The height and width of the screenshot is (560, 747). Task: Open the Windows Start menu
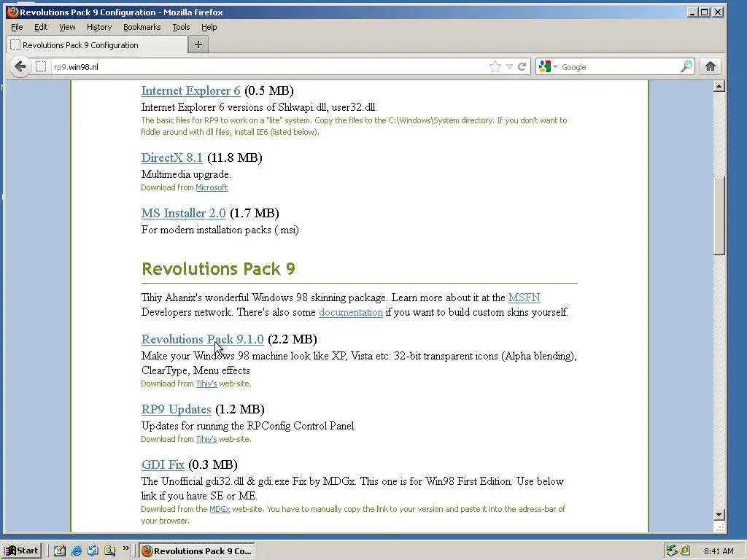[x=22, y=551]
